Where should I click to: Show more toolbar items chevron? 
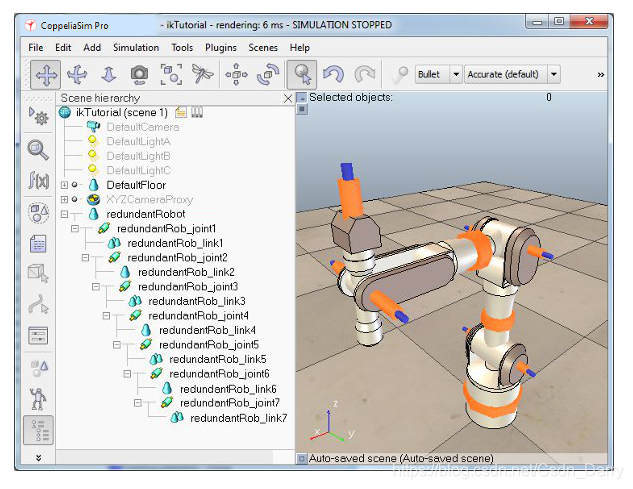point(601,75)
